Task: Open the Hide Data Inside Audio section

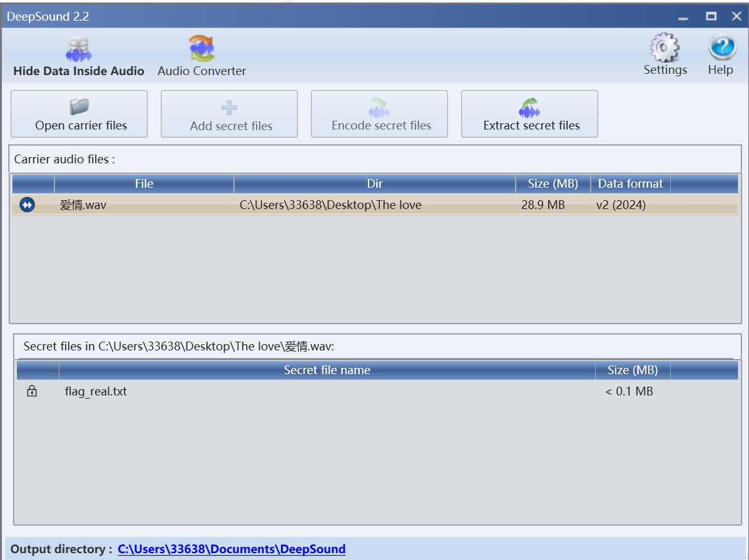Action: pos(79,56)
